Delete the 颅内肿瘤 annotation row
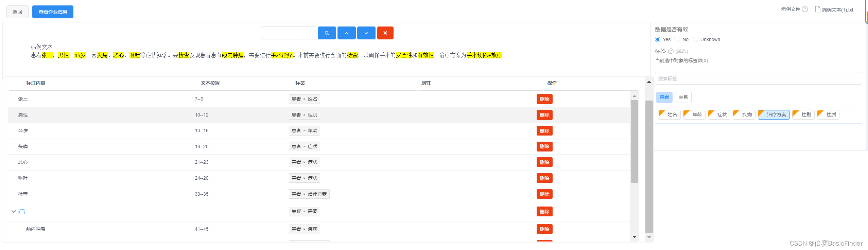Image resolution: width=868 pixels, height=250 pixels. click(x=544, y=229)
